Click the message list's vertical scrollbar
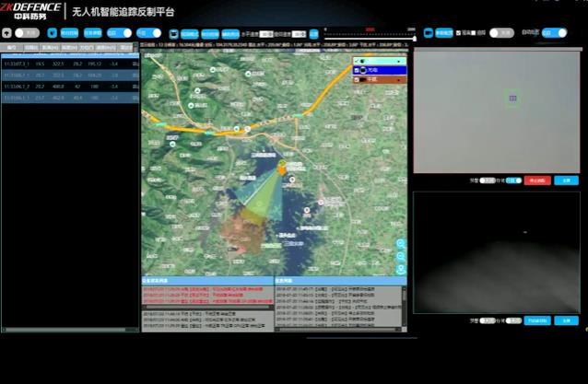 pos(404,306)
